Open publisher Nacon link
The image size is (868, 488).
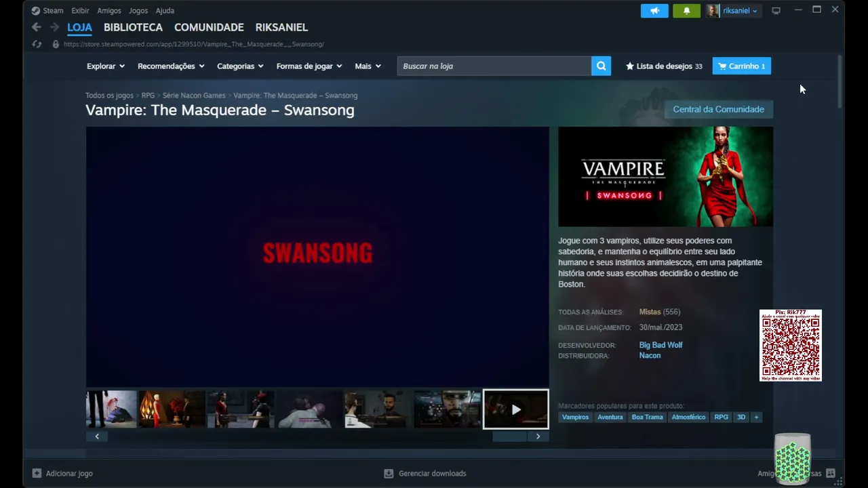point(650,356)
